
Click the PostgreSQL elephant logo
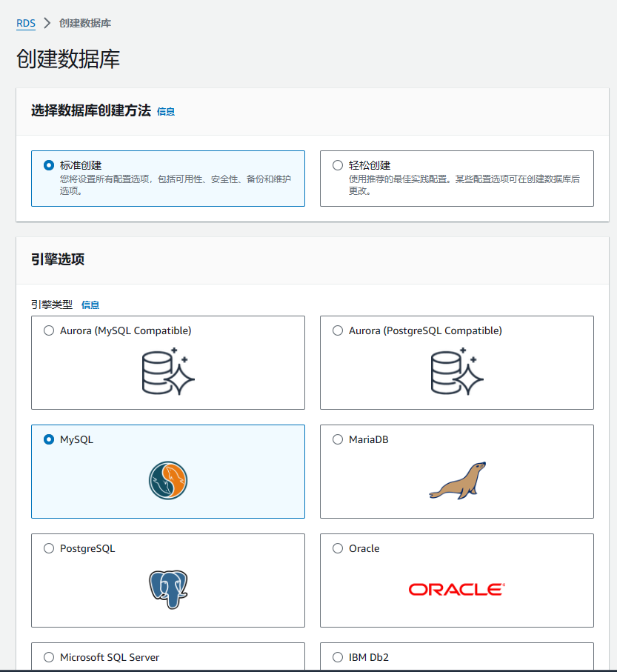point(168,589)
